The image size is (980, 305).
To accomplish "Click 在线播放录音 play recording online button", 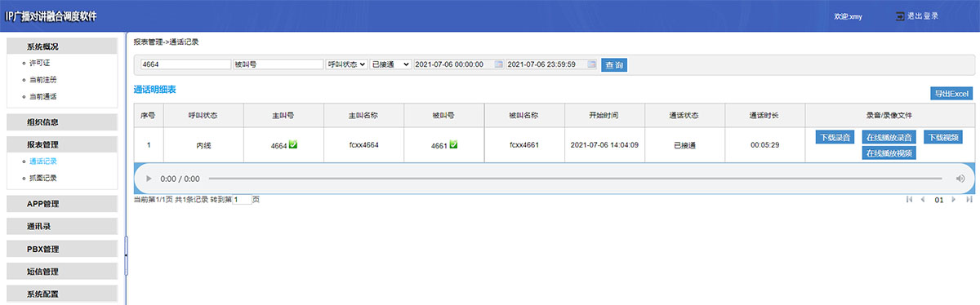I will [x=889, y=137].
